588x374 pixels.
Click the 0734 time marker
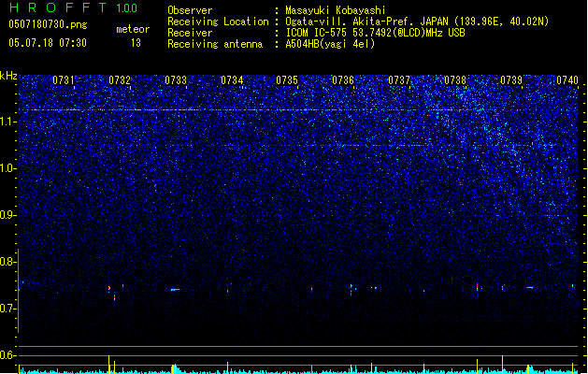(x=232, y=80)
